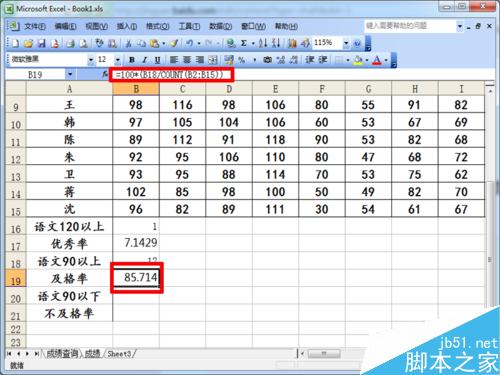Image resolution: width=500 pixels, height=375 pixels.
Task: Toggle Bold formatting
Action: coord(132,60)
